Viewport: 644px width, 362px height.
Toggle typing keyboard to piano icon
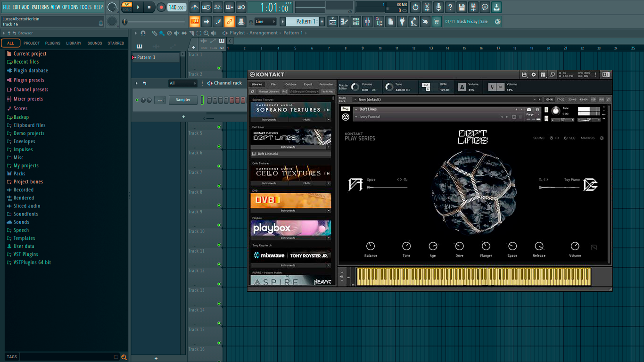195,22
